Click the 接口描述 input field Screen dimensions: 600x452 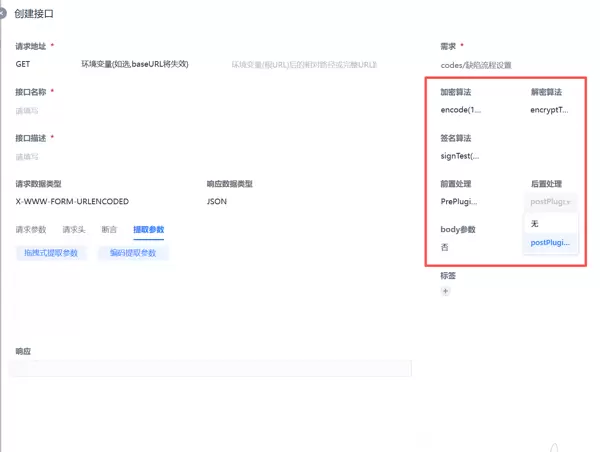point(200,156)
